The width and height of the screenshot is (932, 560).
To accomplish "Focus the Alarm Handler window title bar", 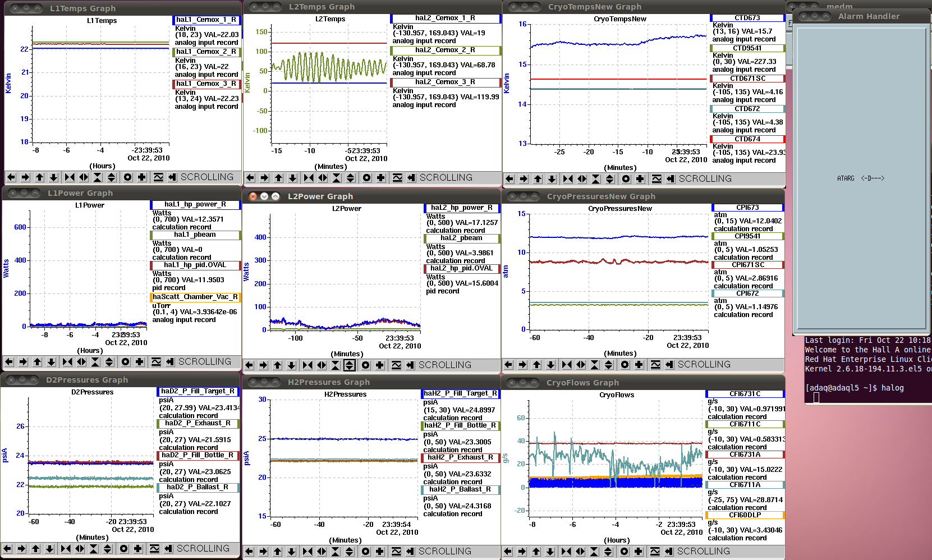I will [862, 16].
